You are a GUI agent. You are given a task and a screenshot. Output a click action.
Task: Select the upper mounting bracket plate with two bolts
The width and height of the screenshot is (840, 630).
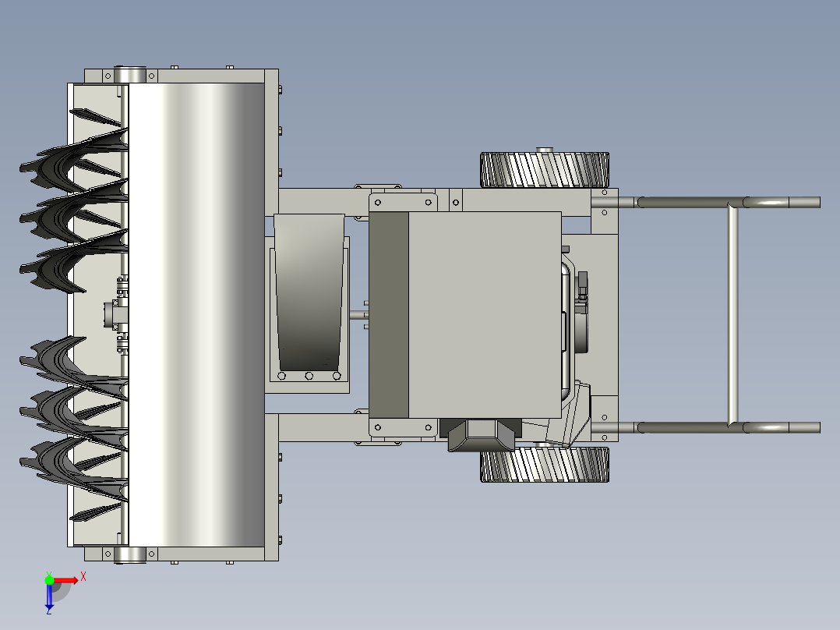coord(403,202)
